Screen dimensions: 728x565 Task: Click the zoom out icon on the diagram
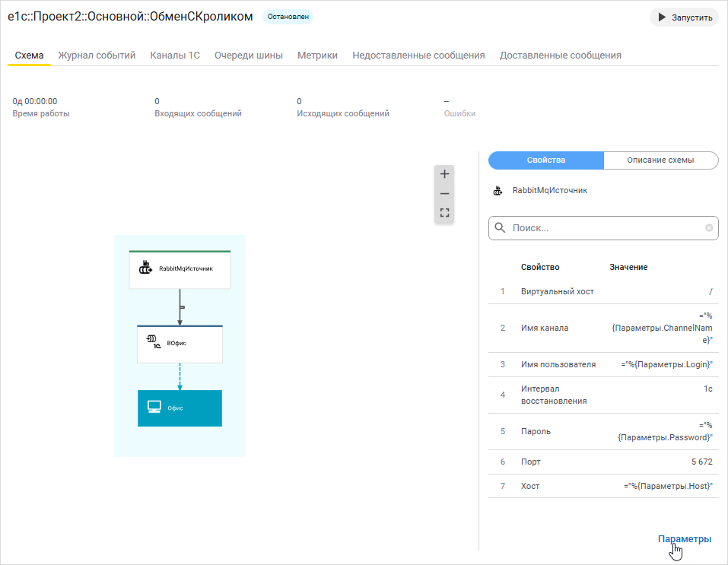pyautogui.click(x=444, y=193)
